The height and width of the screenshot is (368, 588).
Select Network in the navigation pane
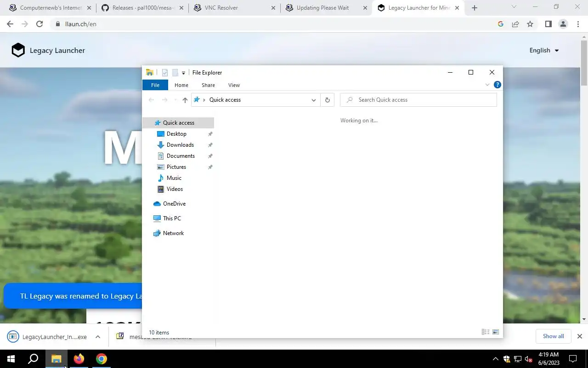(173, 233)
